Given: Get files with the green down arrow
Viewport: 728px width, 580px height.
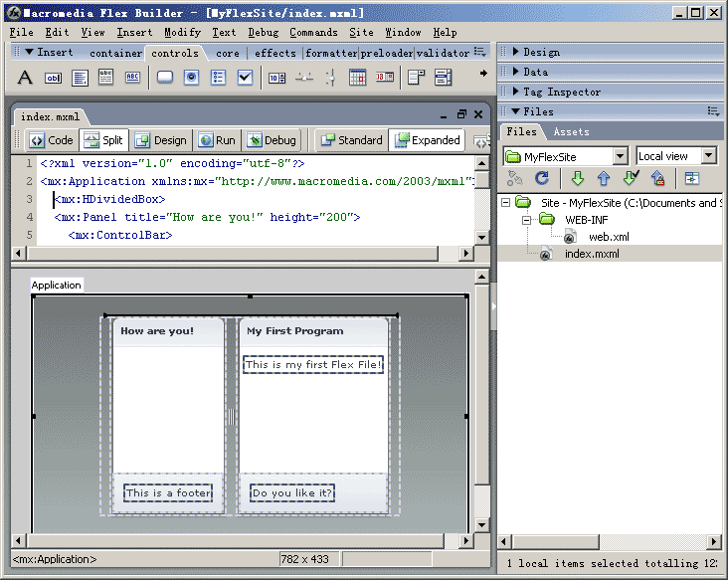Looking at the screenshot, I should pyautogui.click(x=578, y=178).
